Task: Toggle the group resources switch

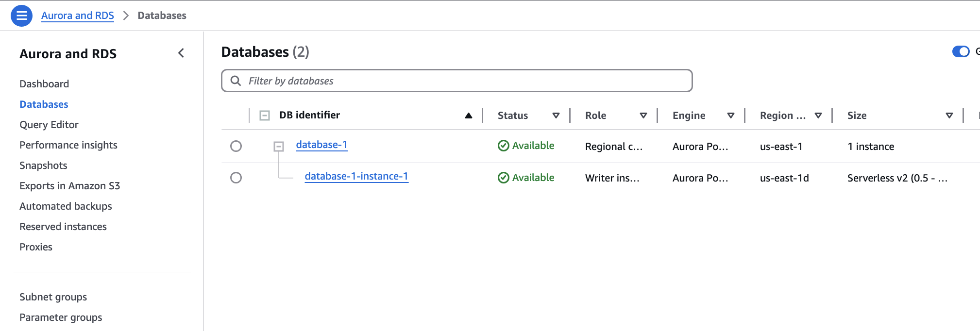Action: point(961,51)
